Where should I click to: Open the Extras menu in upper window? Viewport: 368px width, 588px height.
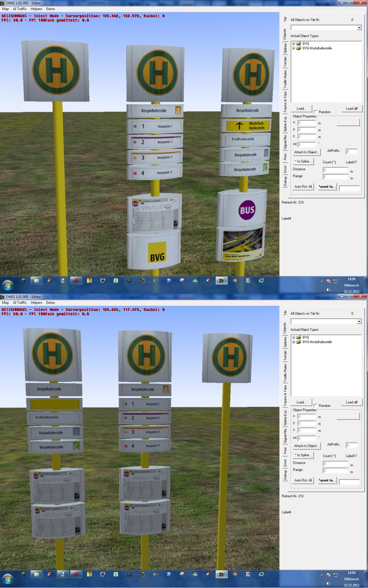(x=50, y=9)
